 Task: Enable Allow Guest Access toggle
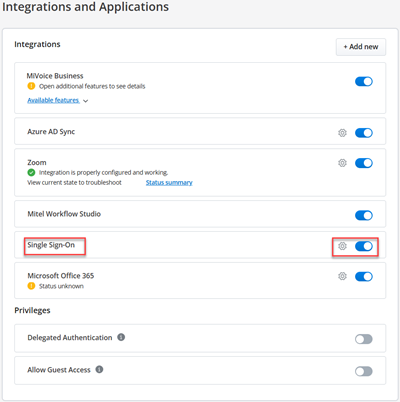tap(364, 371)
